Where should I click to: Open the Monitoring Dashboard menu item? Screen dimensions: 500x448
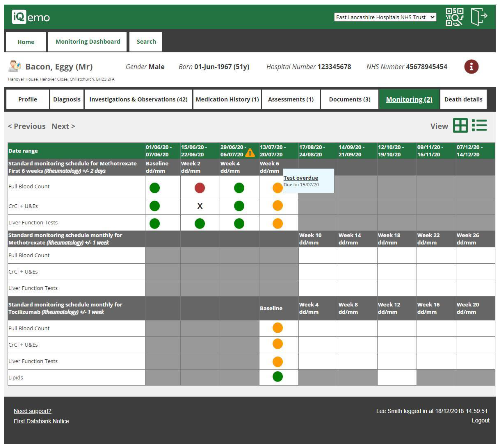(88, 42)
